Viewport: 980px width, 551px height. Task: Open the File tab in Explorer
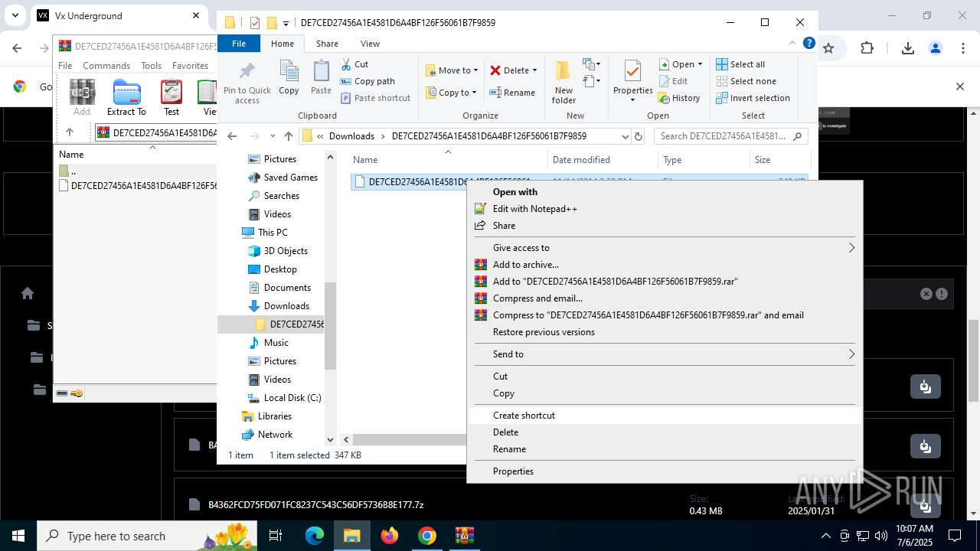tap(239, 44)
